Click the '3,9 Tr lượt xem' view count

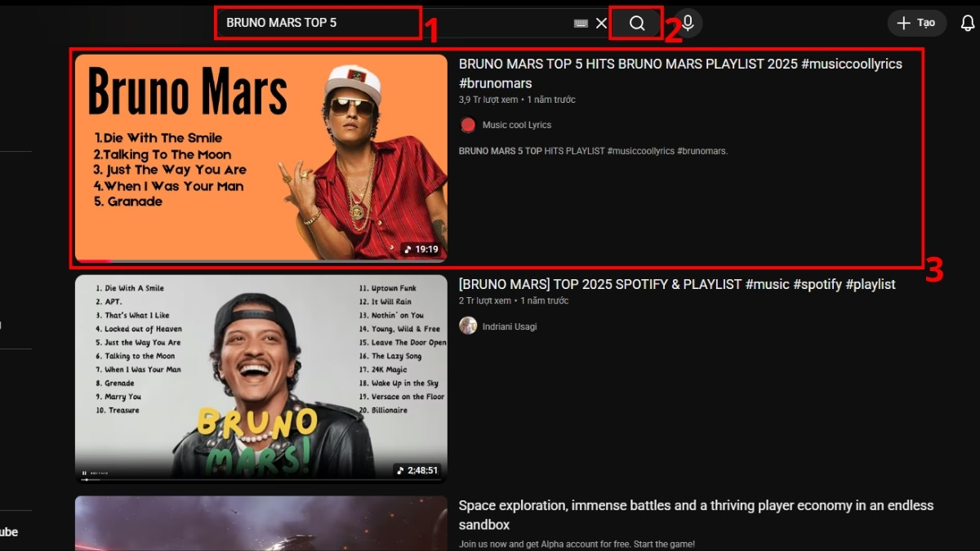(488, 100)
